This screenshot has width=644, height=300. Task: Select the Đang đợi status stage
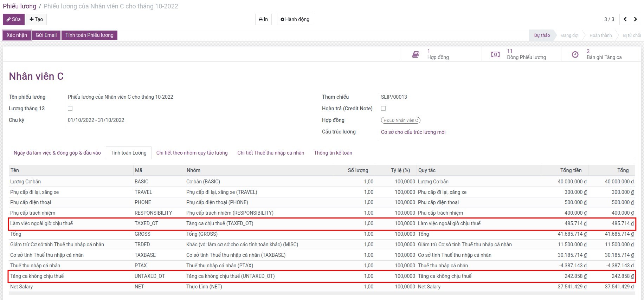click(569, 35)
